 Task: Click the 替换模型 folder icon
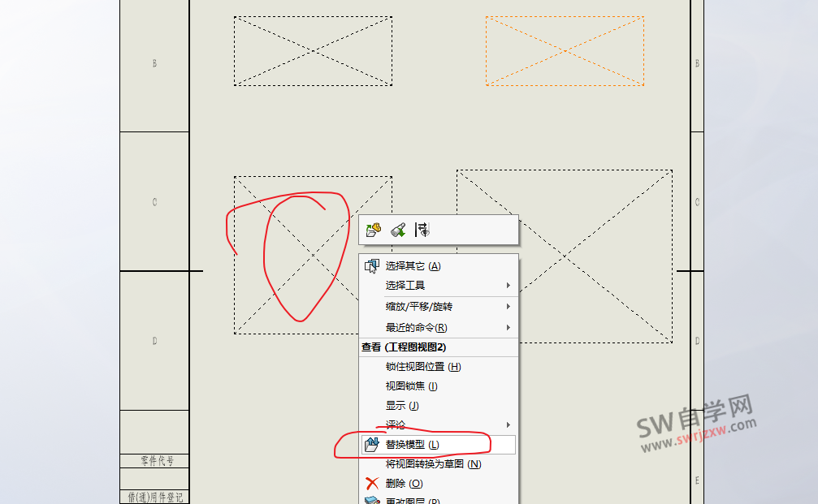371,444
